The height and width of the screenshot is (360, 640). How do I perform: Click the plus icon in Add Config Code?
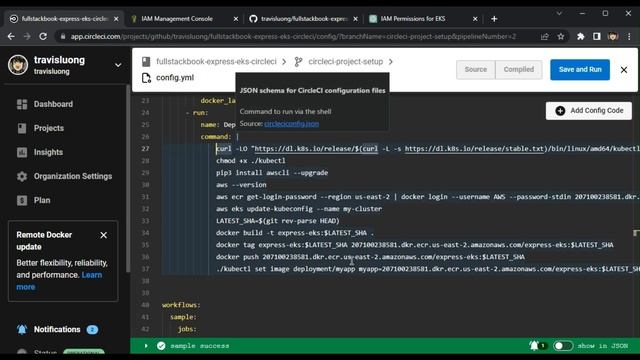click(x=560, y=111)
